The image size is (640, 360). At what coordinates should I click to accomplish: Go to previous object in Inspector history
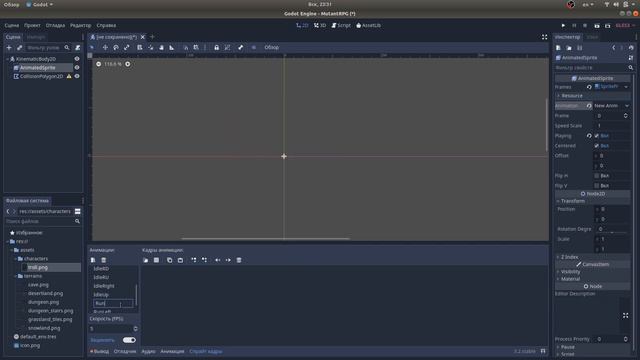click(613, 48)
